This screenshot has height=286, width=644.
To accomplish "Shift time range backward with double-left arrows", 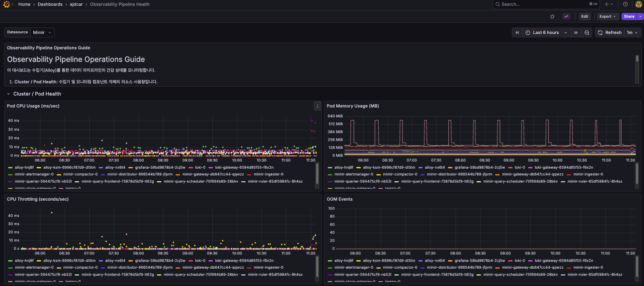I will click(517, 33).
